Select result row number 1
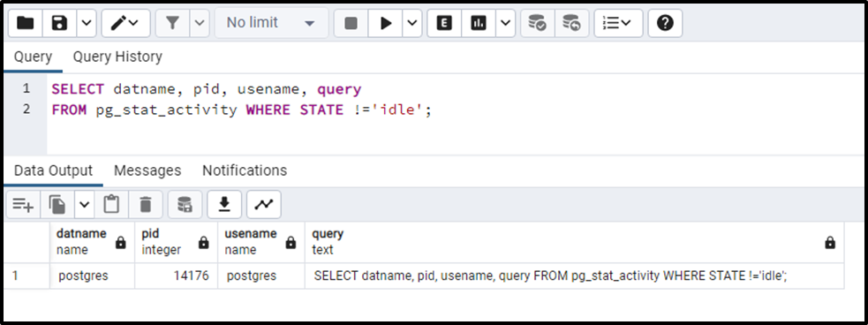This screenshot has height=325, width=868. coord(26,276)
